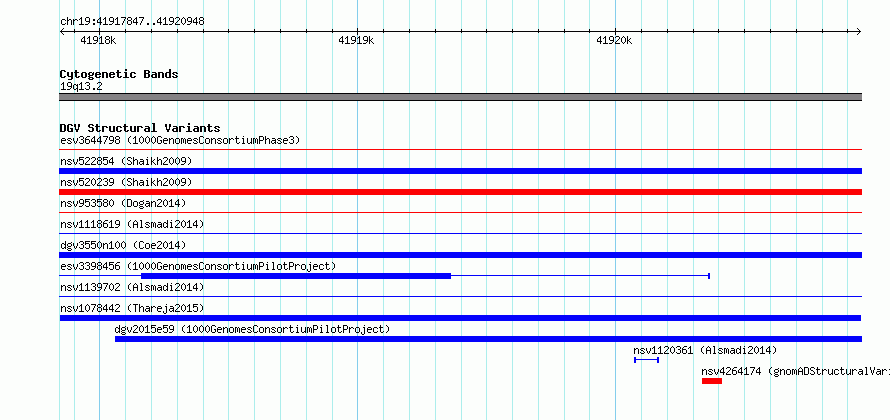Click the left arrowhead of the ruler
Image resolution: width=890 pixels, height=420 pixels.
coord(62,31)
